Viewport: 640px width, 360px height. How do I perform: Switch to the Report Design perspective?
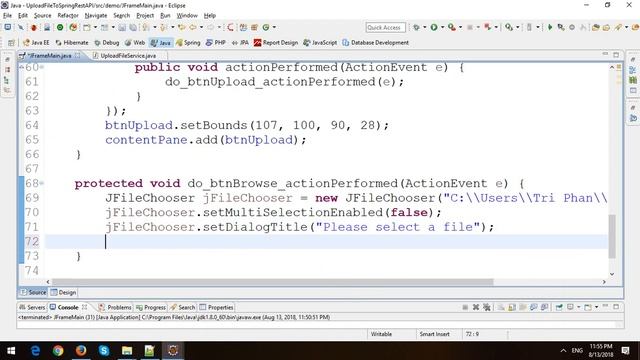point(276,42)
